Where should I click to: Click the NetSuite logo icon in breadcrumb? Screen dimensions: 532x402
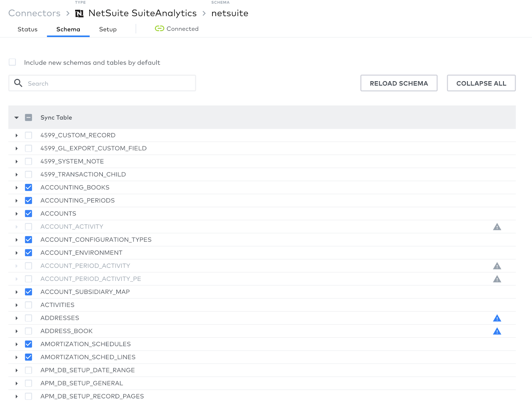click(x=79, y=13)
